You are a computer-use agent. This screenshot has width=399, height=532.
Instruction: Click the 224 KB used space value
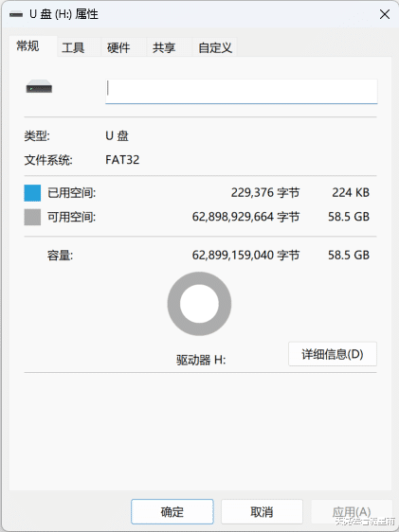(351, 193)
